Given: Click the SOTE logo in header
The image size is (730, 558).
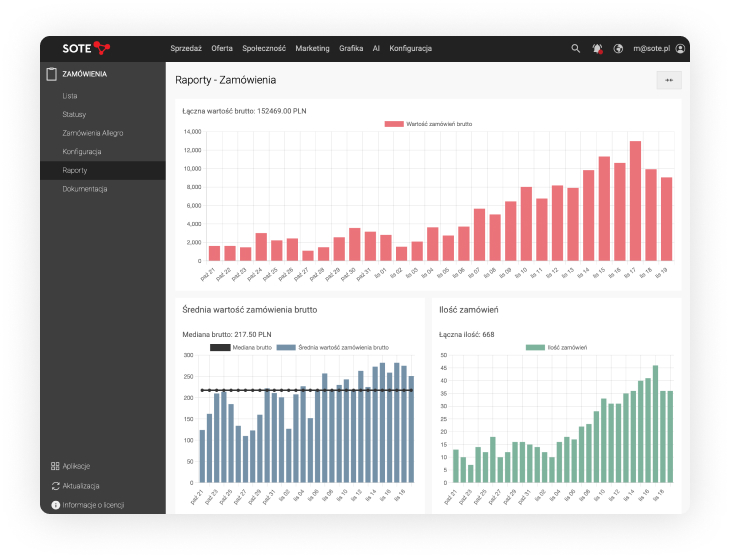Looking at the screenshot, I should click(x=86, y=48).
